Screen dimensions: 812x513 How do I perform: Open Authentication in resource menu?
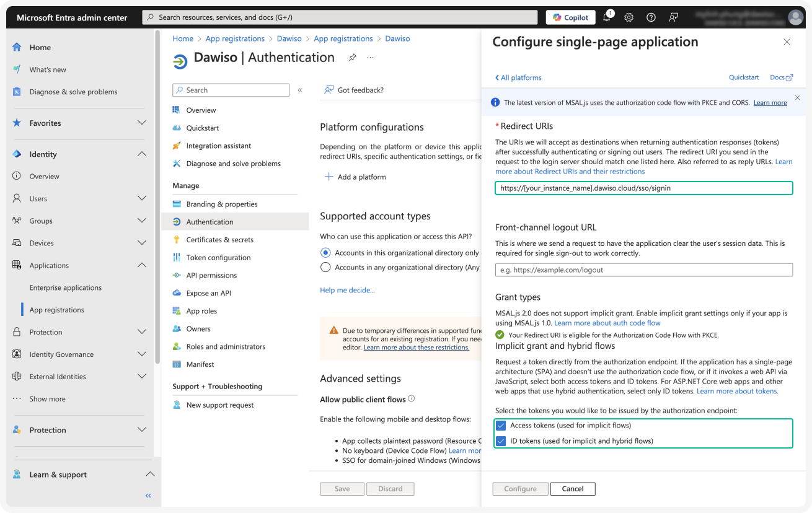235,222
